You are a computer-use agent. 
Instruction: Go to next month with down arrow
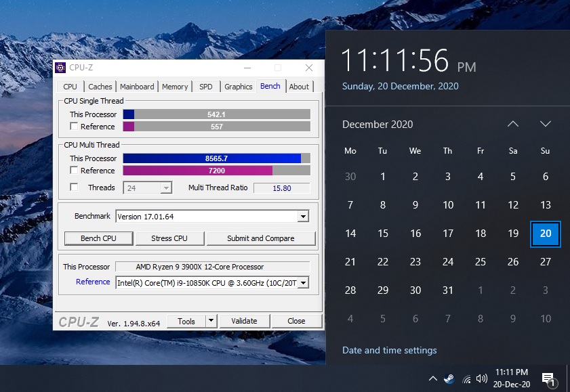[x=546, y=124]
